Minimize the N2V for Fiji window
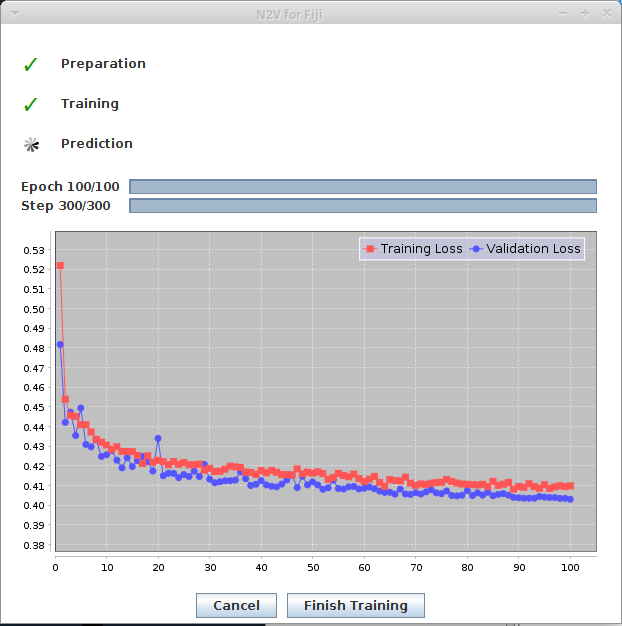Image resolution: width=622 pixels, height=626 pixels. pyautogui.click(x=563, y=14)
